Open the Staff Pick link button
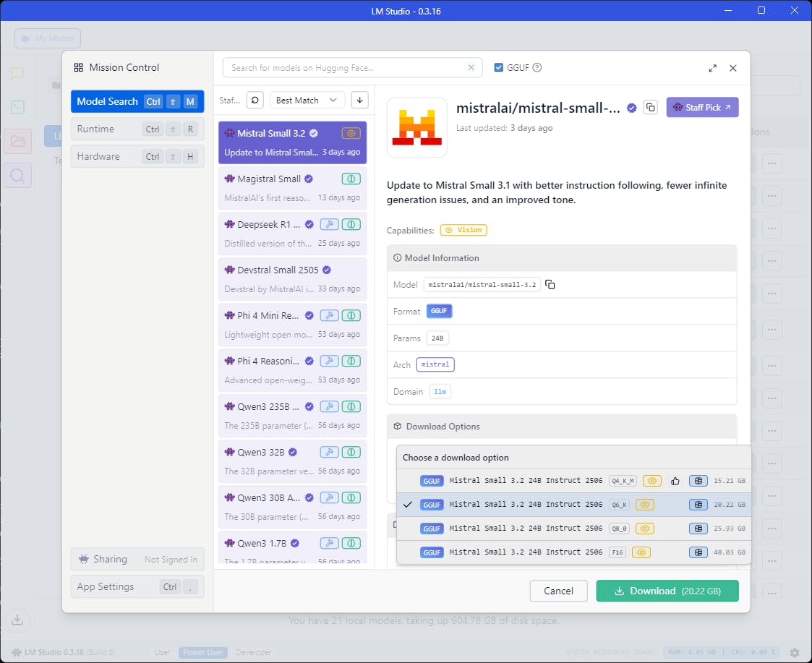The height and width of the screenshot is (663, 812). (702, 107)
